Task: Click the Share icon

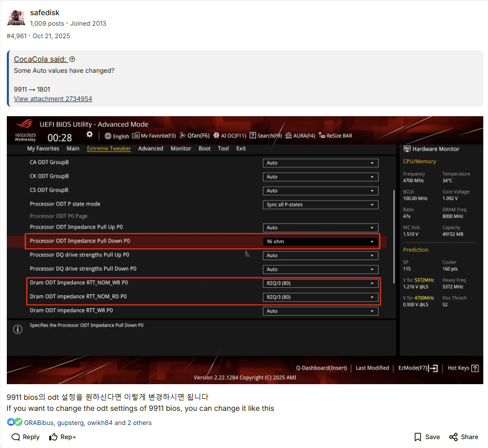Action: (453, 437)
